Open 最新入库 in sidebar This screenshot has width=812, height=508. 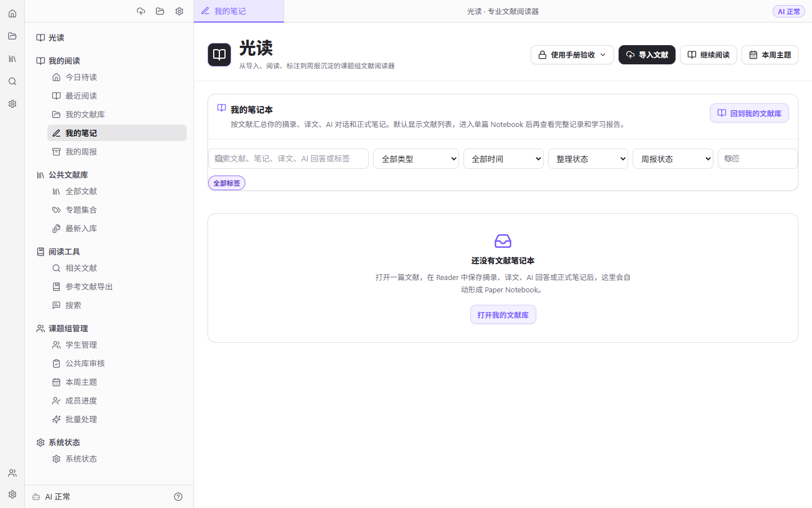point(117,229)
